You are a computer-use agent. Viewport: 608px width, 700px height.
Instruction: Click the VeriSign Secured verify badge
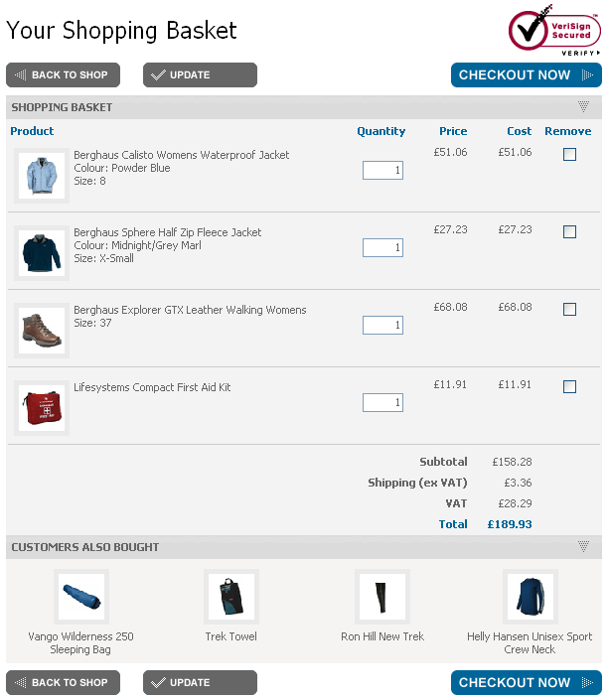coord(555,30)
